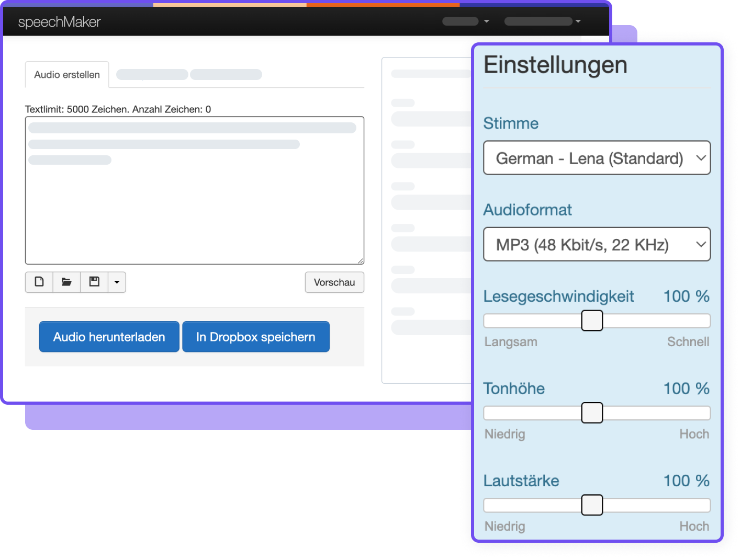
Task: Open the first navbar dropdown menu
Action: (x=465, y=21)
